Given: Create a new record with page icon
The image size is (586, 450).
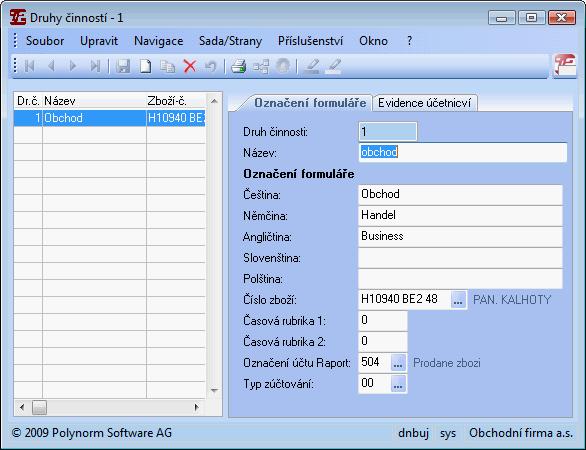Looking at the screenshot, I should point(145,66).
